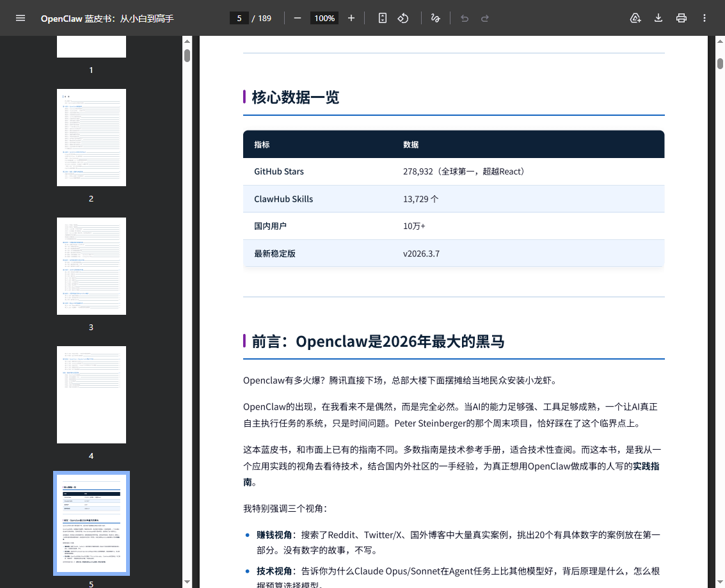This screenshot has height=588, width=725.
Task: Rotate the document counterclockwise
Action: coord(403,18)
